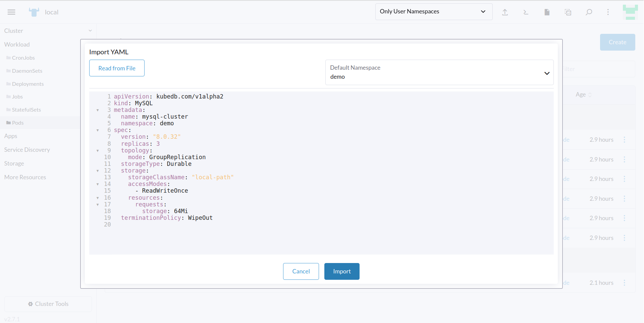Open the hamburger navigation menu
Viewport: 644px width, 323px height.
tap(11, 12)
